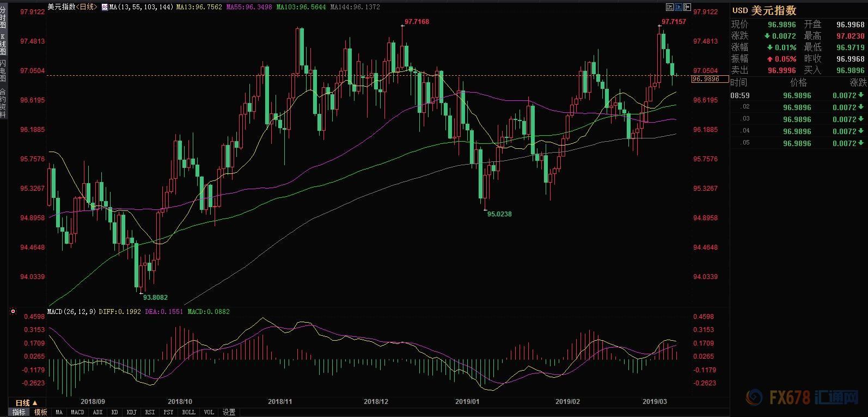Click the red sun icon beside MACD
The width and height of the screenshot is (868, 417).
13,312
